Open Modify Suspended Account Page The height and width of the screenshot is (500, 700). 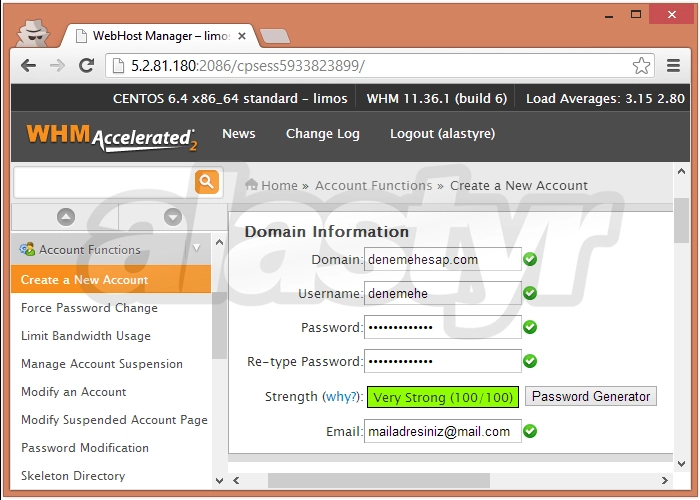click(x=114, y=420)
